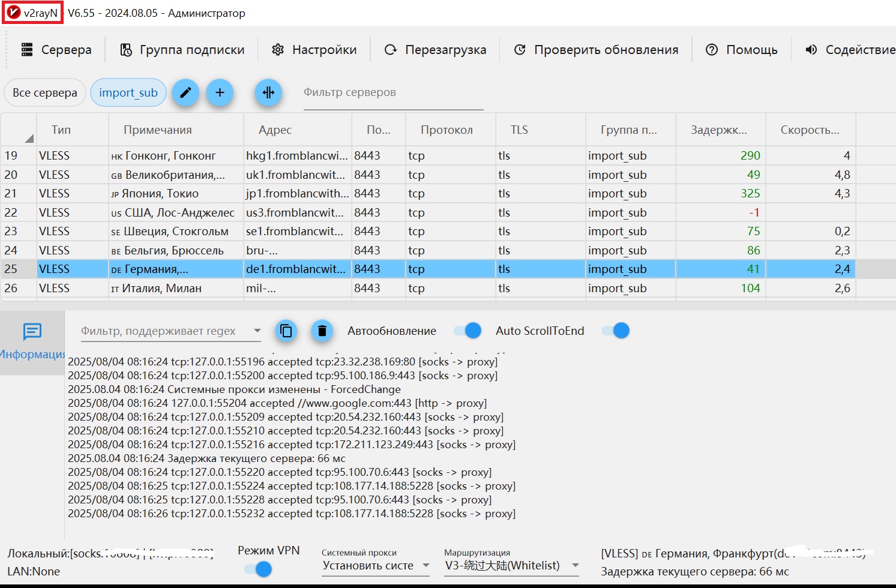Copy log with the copy icon
This screenshot has height=588, width=896.
tap(286, 331)
